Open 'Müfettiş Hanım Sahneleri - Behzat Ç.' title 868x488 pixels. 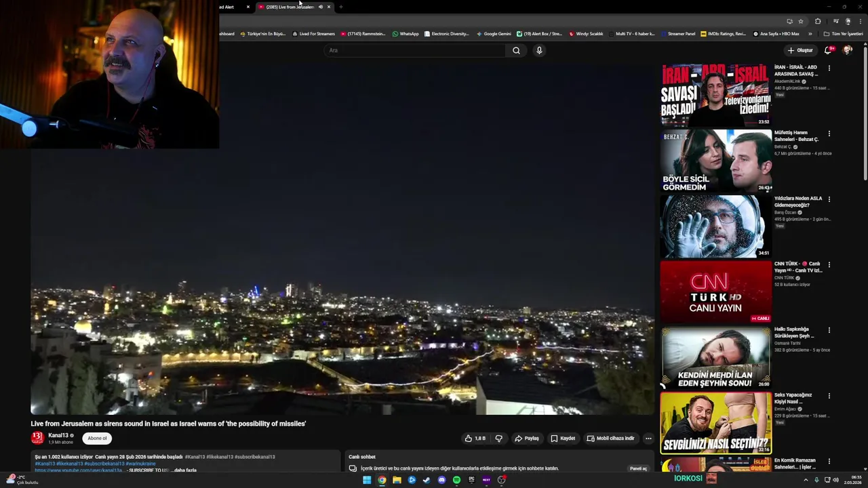[x=797, y=136]
